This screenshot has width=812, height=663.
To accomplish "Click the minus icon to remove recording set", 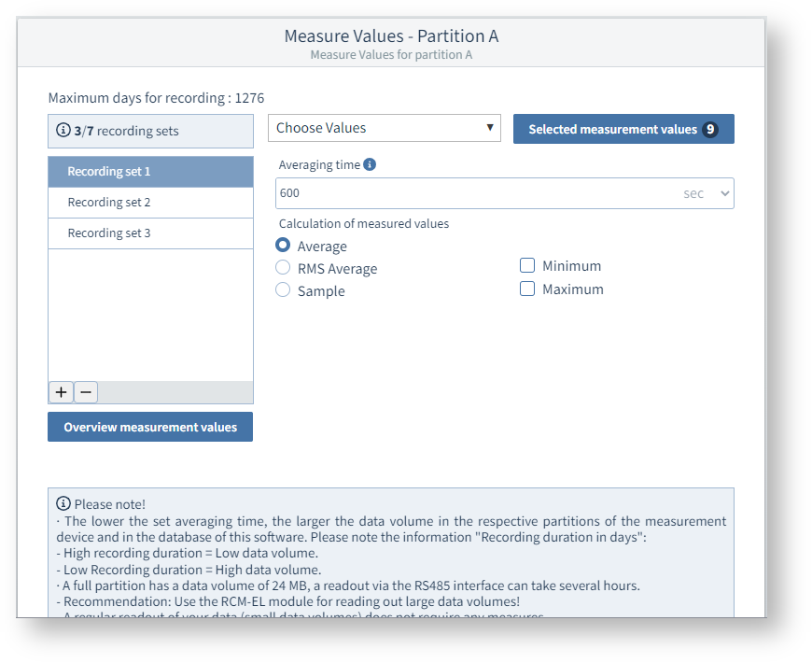I will [86, 392].
